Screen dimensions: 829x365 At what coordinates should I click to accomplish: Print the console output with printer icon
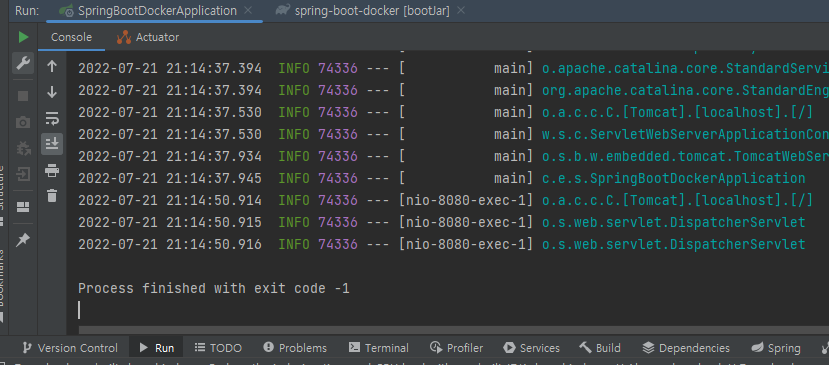tap(52, 170)
